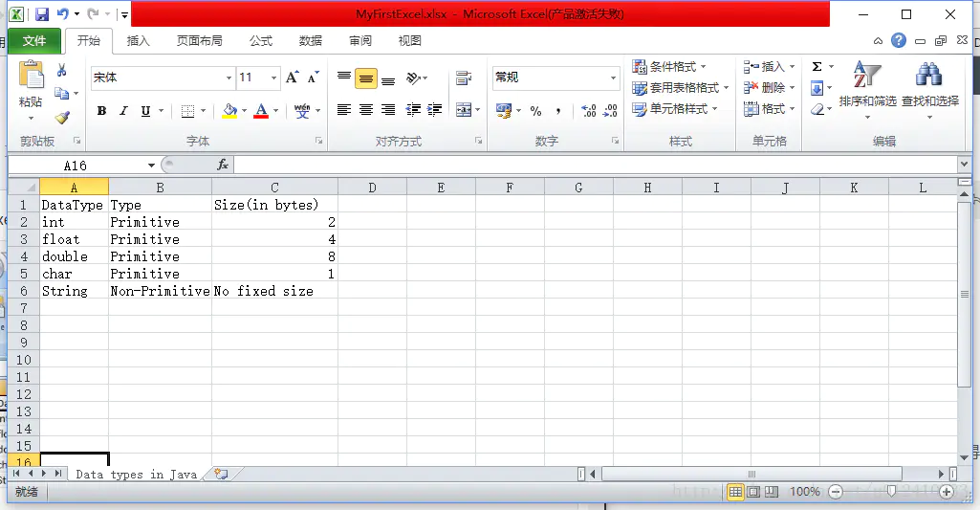This screenshot has width=980, height=510.
Task: Select the Format Painter brush
Action: [x=62, y=117]
